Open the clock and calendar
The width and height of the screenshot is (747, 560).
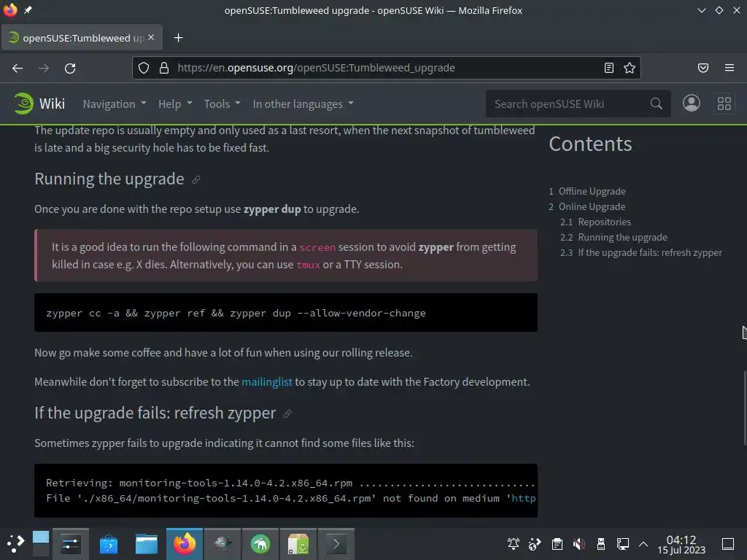681,544
